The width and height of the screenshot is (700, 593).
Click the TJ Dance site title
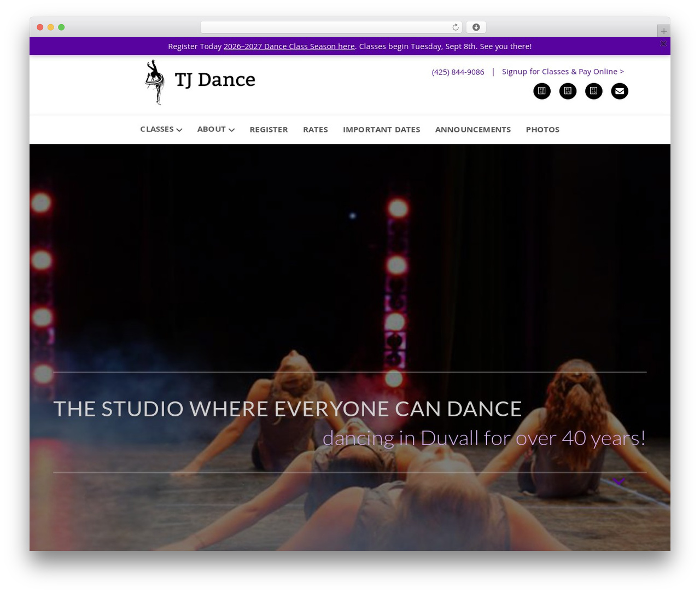(215, 80)
